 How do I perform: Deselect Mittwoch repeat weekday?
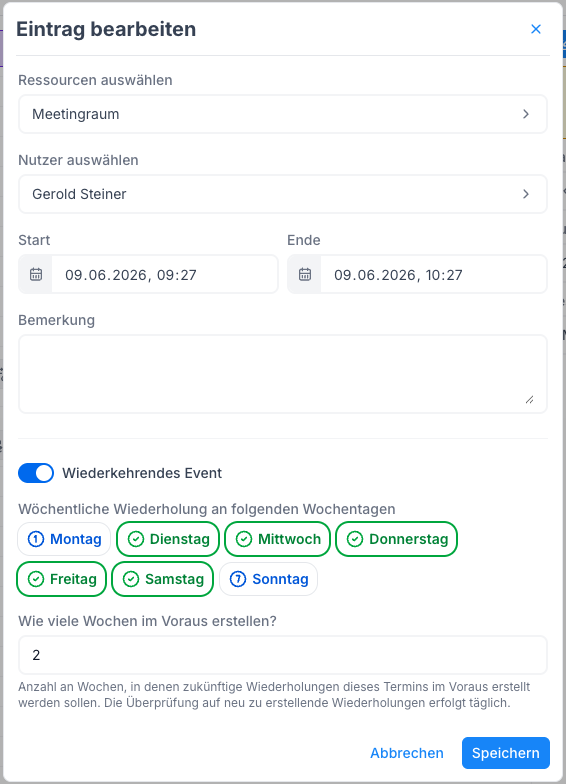(278, 539)
